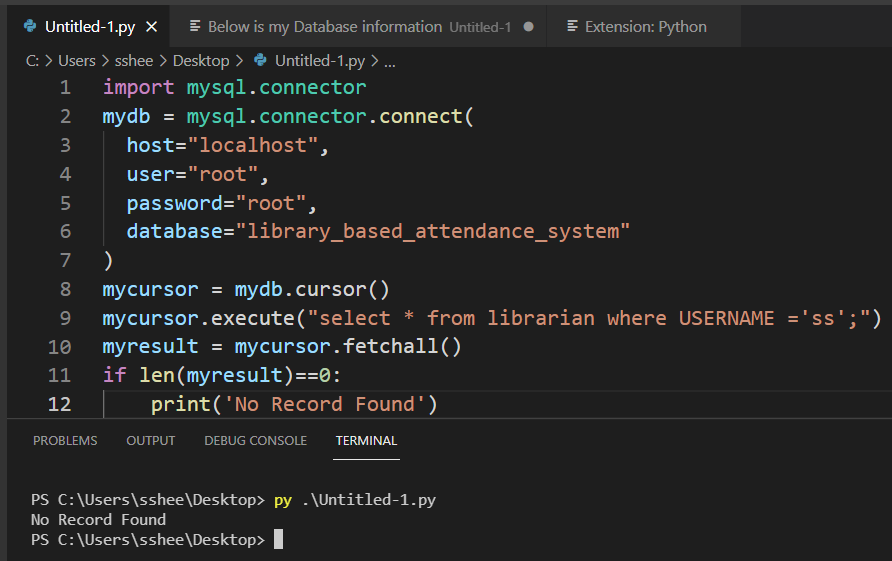Click the breadcrumb ellipsis symbol
This screenshot has height=561, width=892.
pos(390,63)
